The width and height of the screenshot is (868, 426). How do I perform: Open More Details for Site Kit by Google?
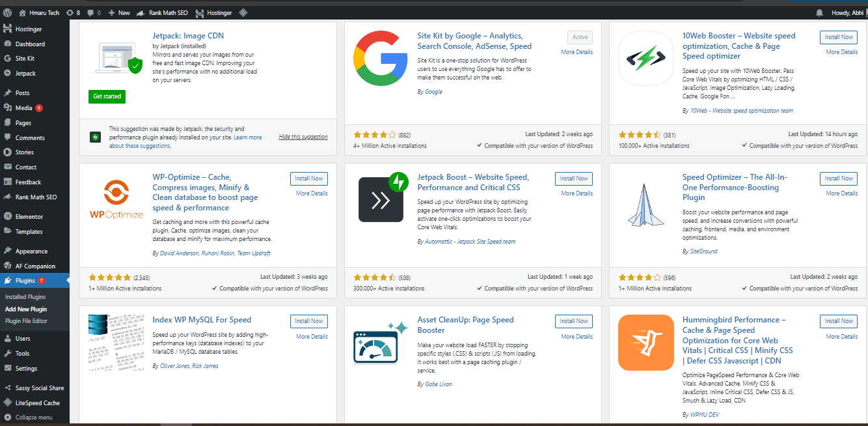[577, 52]
